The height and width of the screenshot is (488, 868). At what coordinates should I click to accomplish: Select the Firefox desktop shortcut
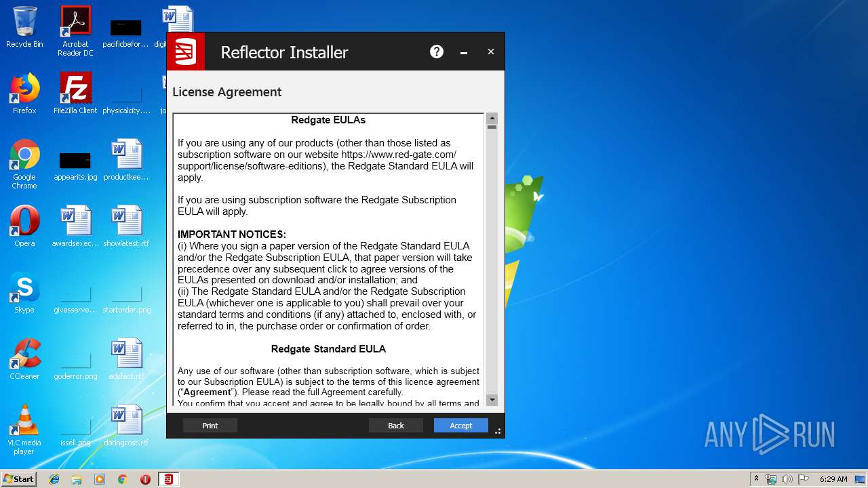tap(24, 94)
